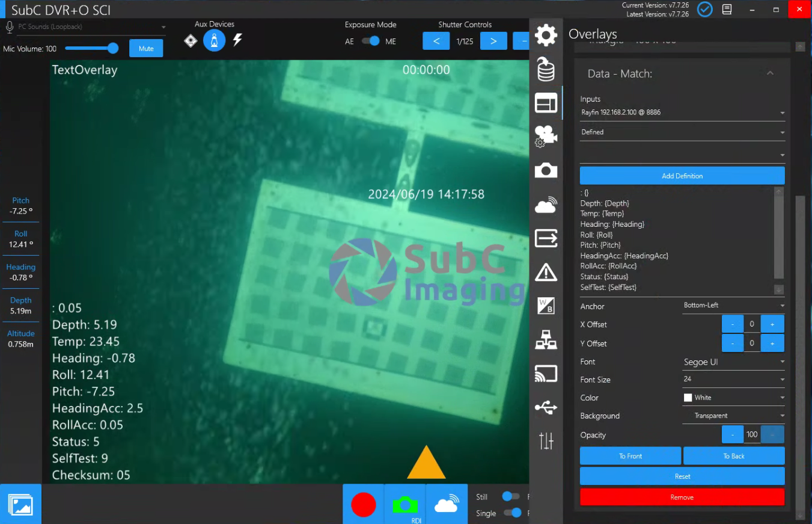Click the Mic Volume slider
The height and width of the screenshot is (524, 812).
tap(90, 48)
